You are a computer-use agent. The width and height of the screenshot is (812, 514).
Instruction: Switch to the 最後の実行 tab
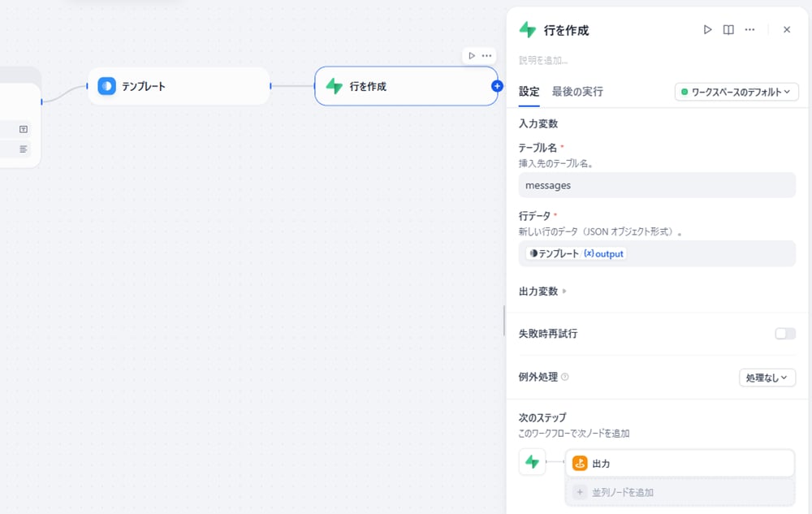[x=577, y=92]
